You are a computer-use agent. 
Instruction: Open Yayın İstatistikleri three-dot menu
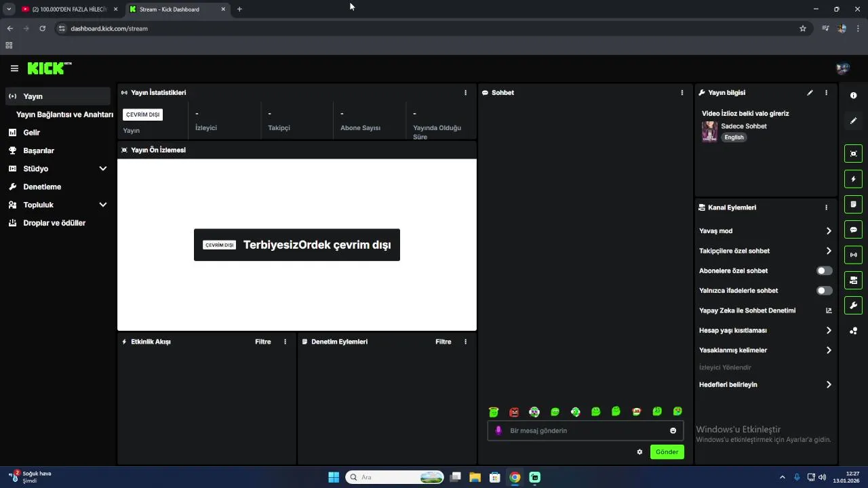tap(465, 93)
